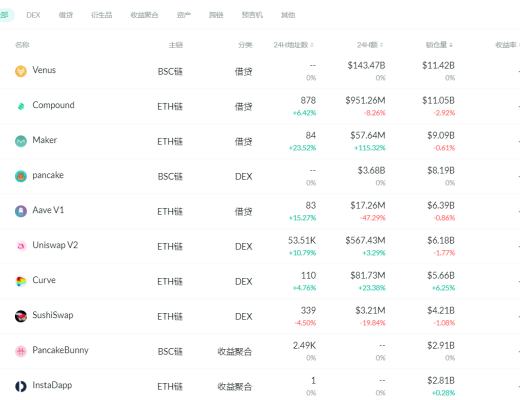This screenshot has width=520, height=400.
Task: Click SushiSwap's $4.21B locked value
Action: tap(441, 310)
